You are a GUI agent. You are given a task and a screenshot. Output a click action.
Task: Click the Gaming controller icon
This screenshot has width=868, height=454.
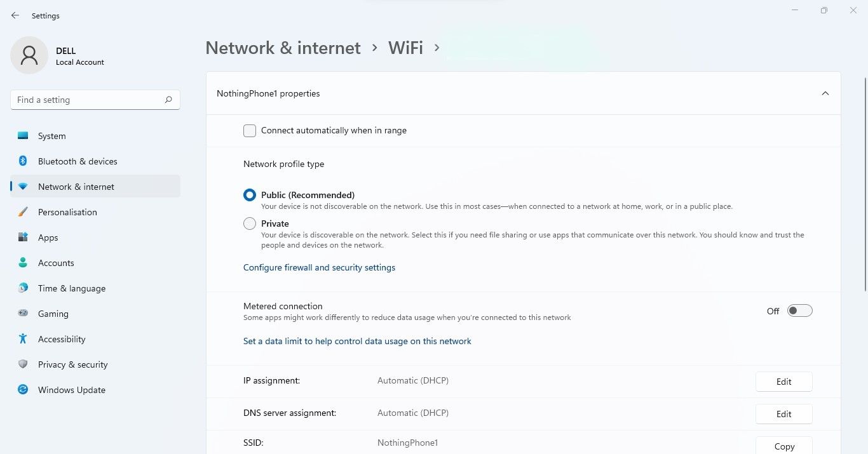click(x=23, y=314)
